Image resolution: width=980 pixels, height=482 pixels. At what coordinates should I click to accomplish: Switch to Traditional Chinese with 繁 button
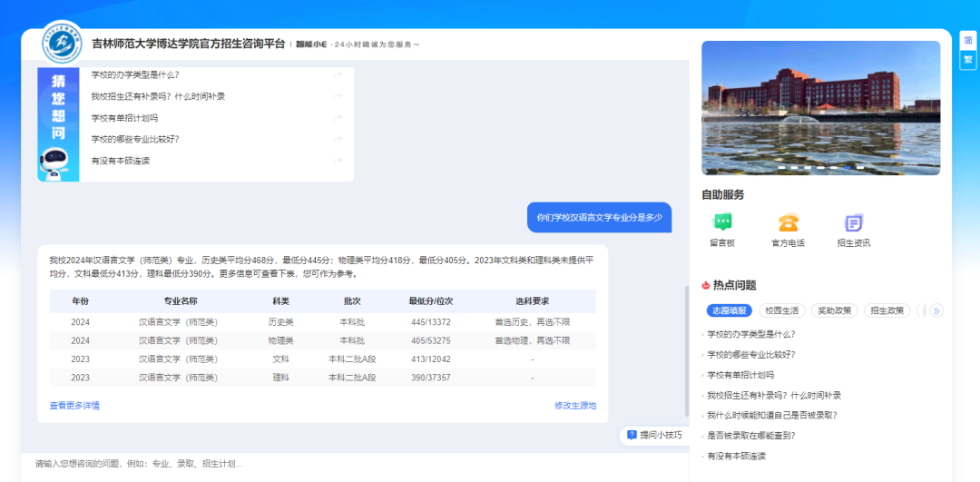968,59
